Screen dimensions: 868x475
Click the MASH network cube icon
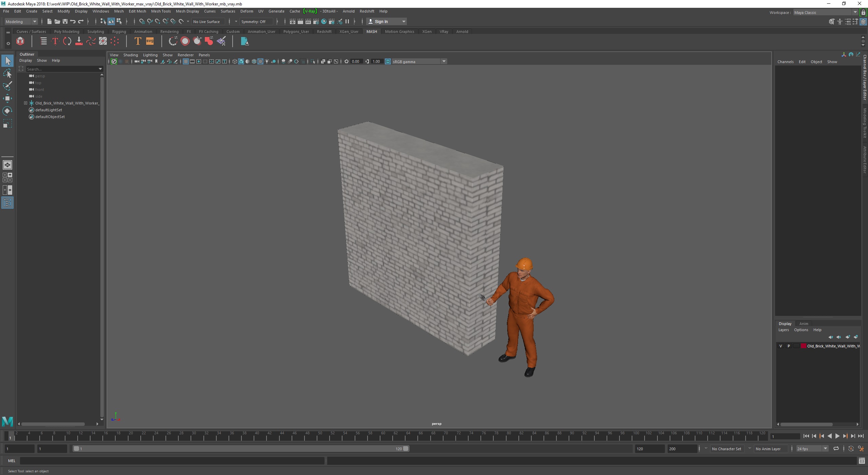click(x=20, y=41)
